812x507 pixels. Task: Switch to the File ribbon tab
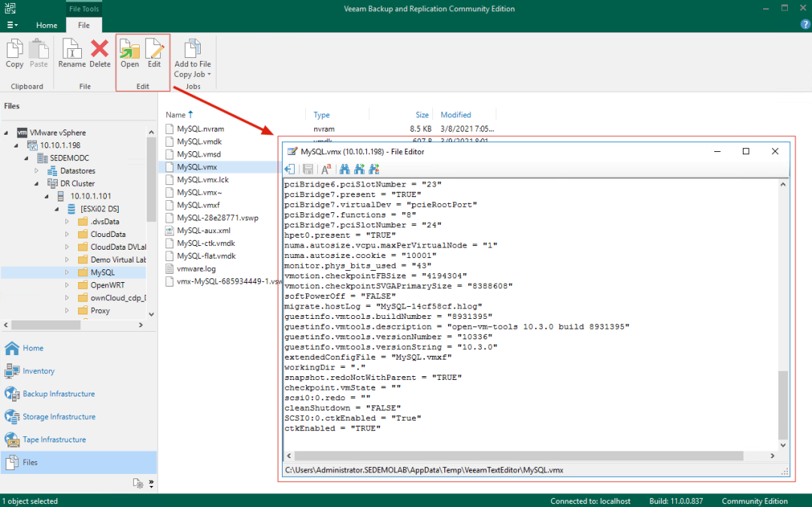[84, 25]
